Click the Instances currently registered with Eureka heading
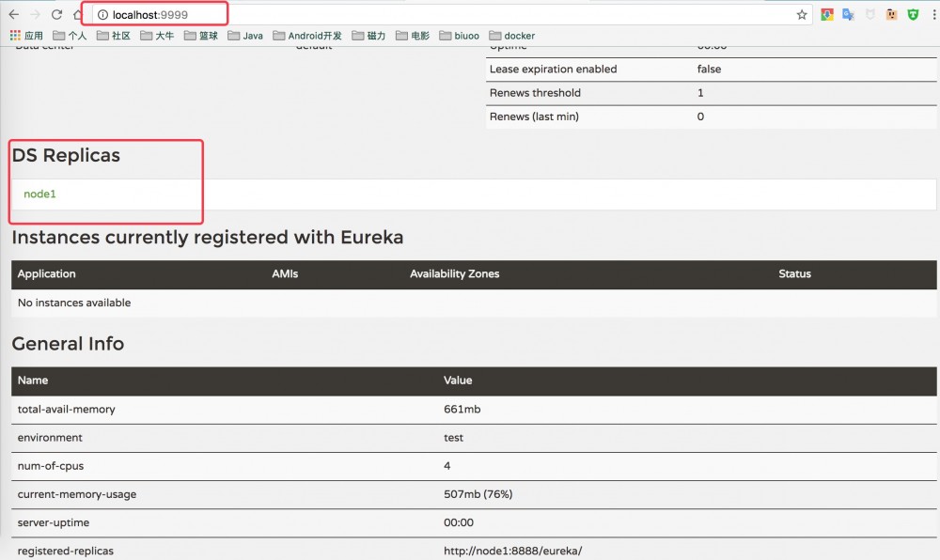This screenshot has width=940, height=560. [208, 237]
